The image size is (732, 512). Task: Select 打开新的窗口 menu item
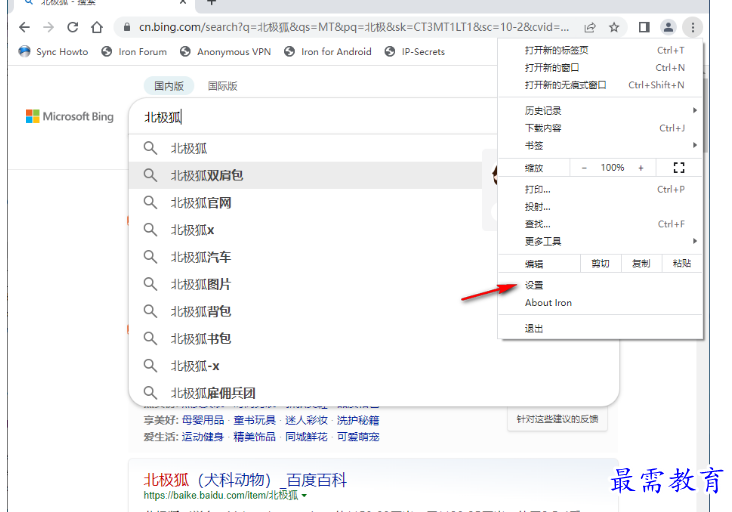[600, 68]
